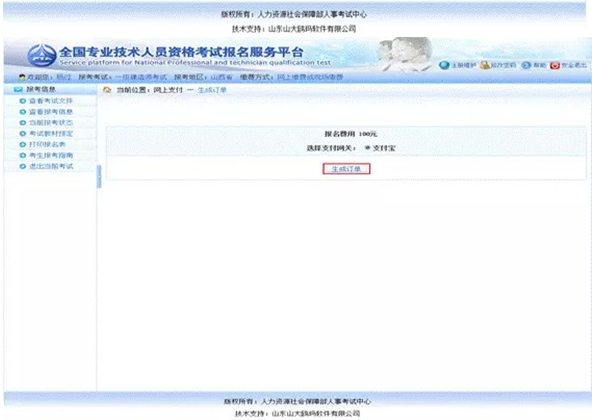Click the 打印报名表 sidebar item
Viewport: 595px width, 420px height.
(x=47, y=145)
